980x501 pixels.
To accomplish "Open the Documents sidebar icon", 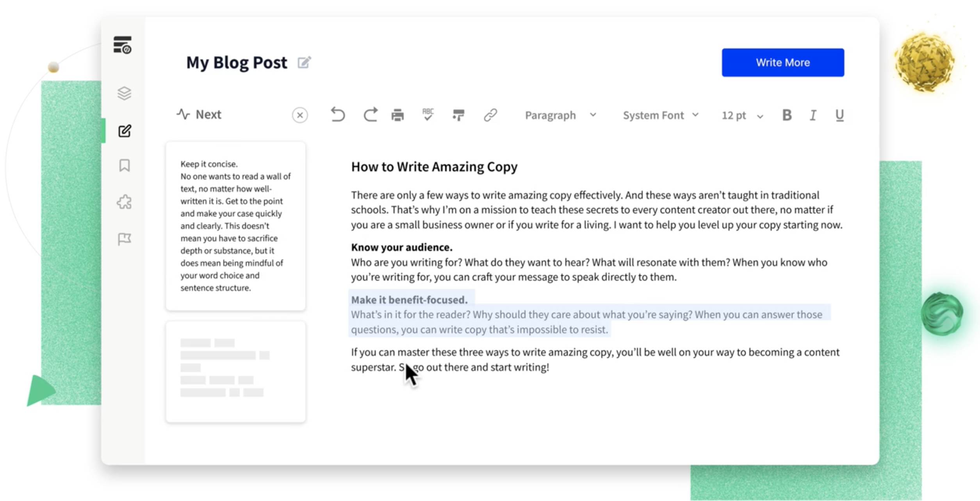I will click(123, 45).
